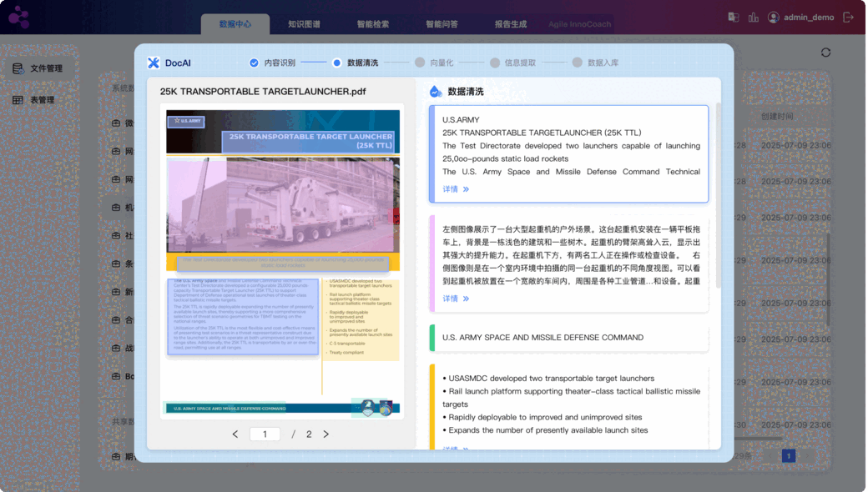Image resolution: width=868 pixels, height=492 pixels.
Task: Expand 详情 under the Chinese image description card
Action: click(x=456, y=299)
